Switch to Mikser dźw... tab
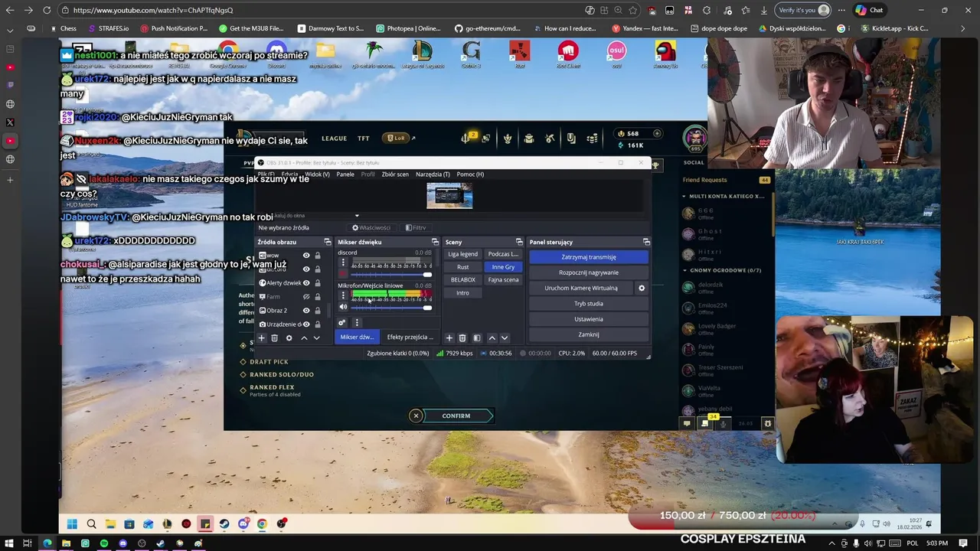Viewport: 980px width, 551px height. pyautogui.click(x=357, y=337)
